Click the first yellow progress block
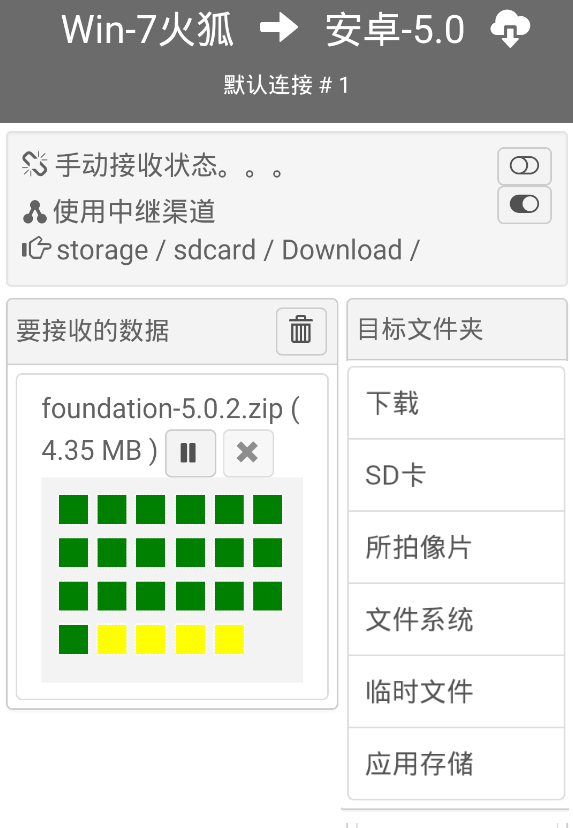The image size is (573, 828). [x=112, y=639]
